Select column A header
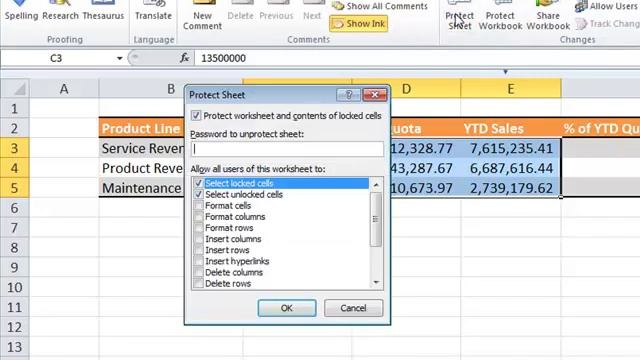 click(64, 89)
